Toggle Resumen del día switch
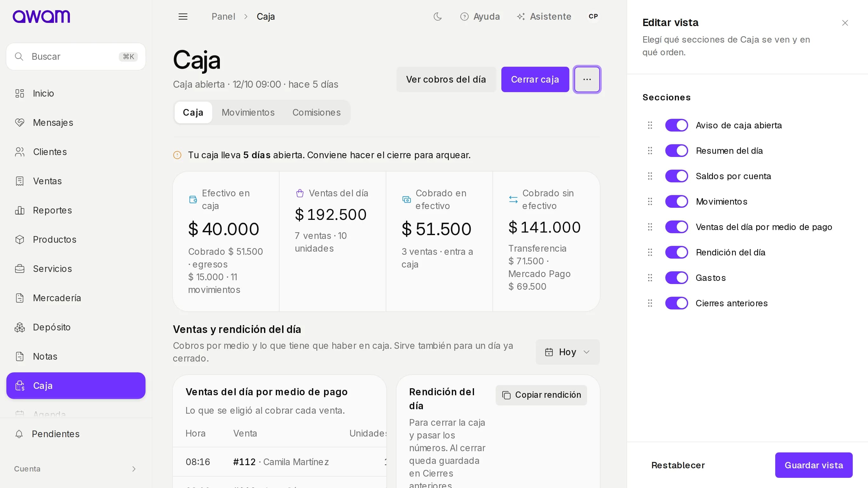 [677, 151]
